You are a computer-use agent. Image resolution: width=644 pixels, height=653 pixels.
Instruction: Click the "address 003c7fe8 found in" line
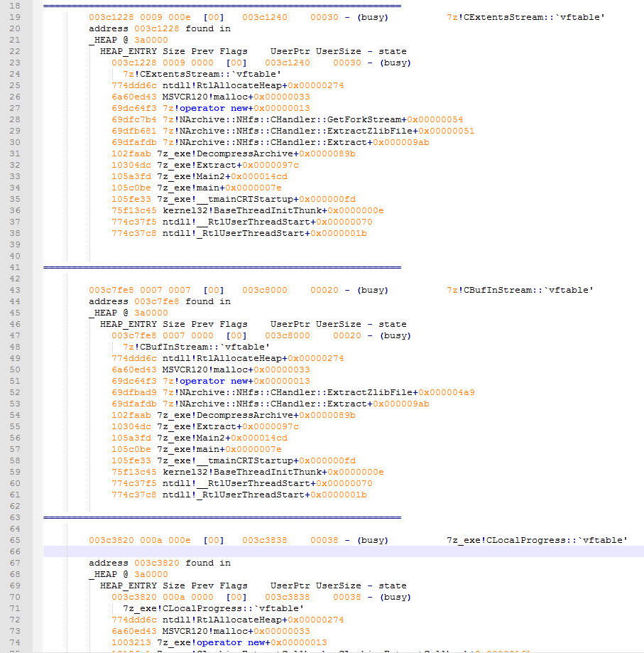click(159, 301)
